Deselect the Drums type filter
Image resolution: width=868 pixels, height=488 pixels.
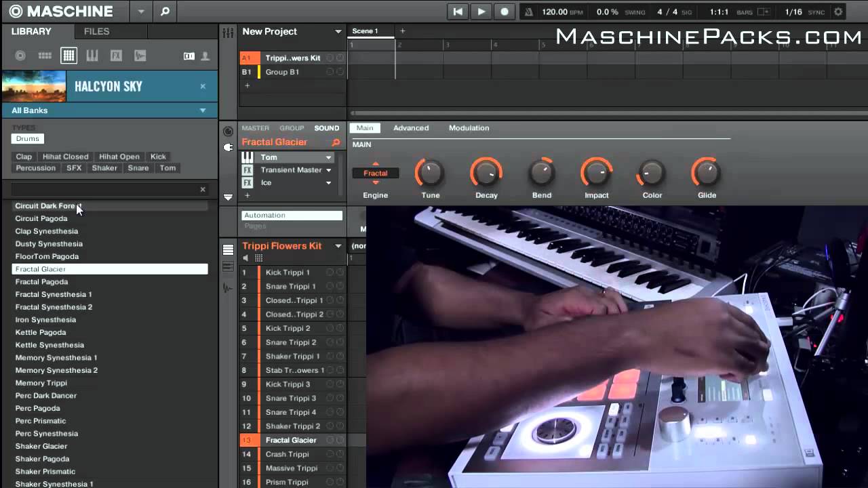point(28,138)
